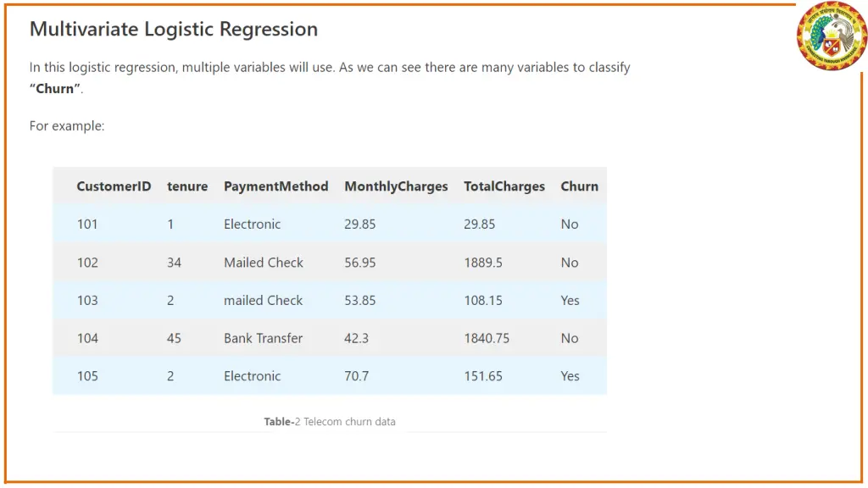Select the 108.15 total charges cell

[x=483, y=301]
